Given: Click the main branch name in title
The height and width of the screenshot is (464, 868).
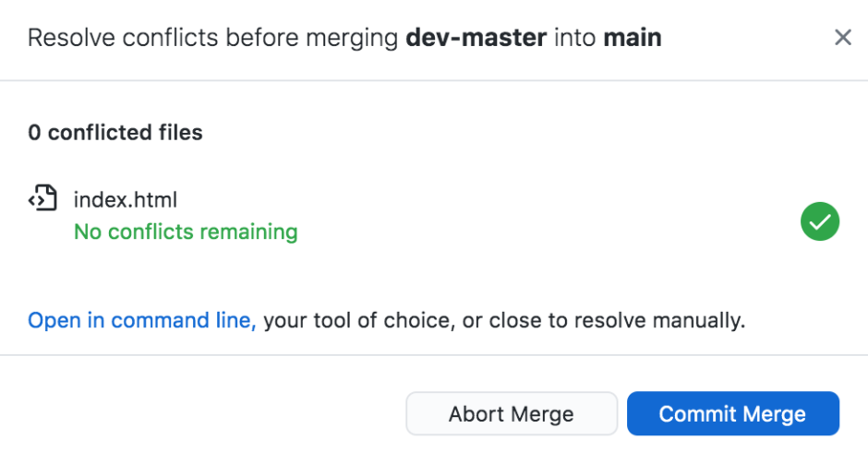Looking at the screenshot, I should tap(633, 38).
